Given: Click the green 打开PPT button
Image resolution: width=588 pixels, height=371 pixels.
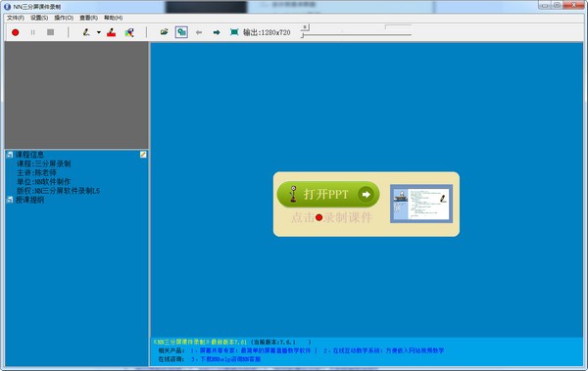Looking at the screenshot, I should point(328,194).
